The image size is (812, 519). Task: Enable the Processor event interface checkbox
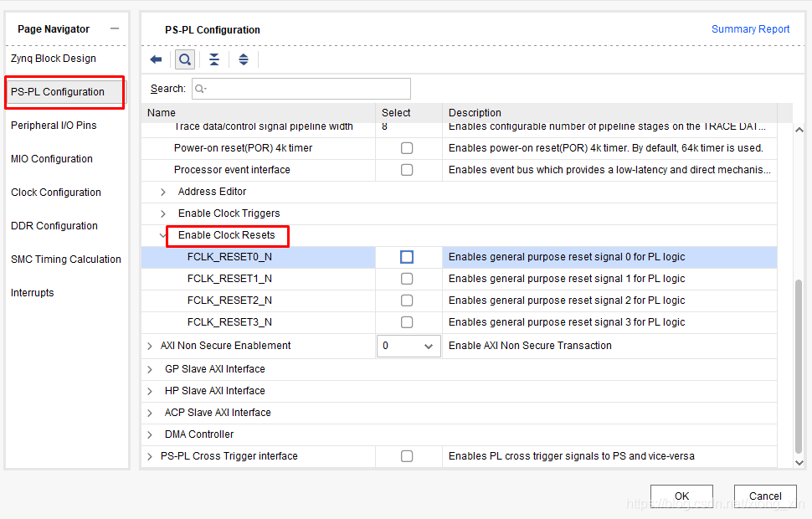[407, 170]
